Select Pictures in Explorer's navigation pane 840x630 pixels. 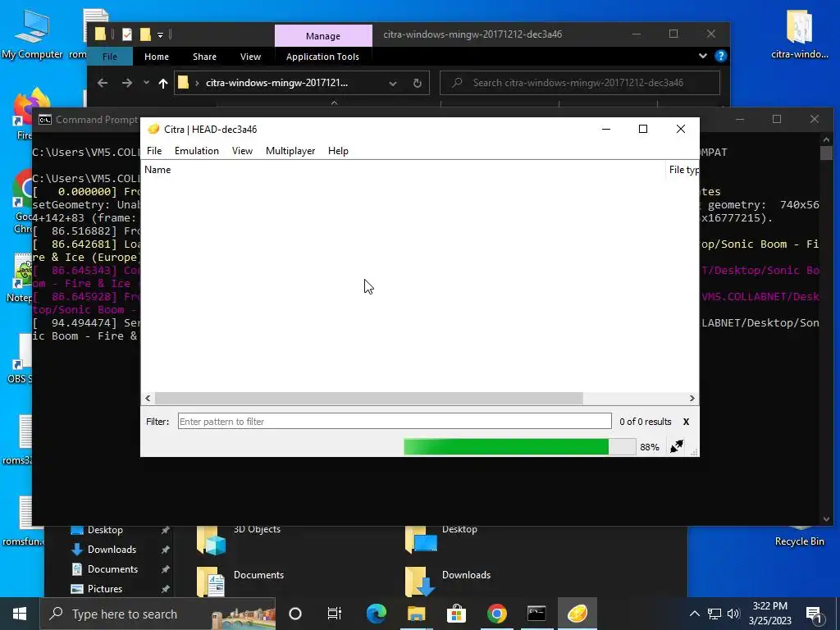[x=105, y=589]
